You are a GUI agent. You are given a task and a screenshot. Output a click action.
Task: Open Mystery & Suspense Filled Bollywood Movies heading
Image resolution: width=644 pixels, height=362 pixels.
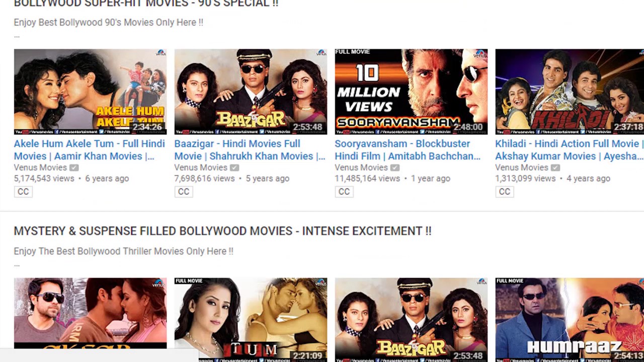pos(222,231)
